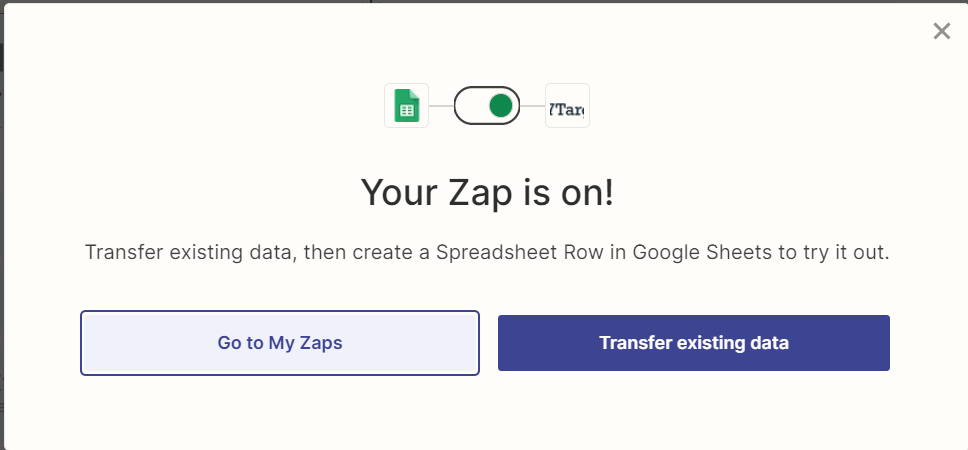Disable the Zap using the on/off switch
Viewport: 968px width, 450px height.
point(487,105)
